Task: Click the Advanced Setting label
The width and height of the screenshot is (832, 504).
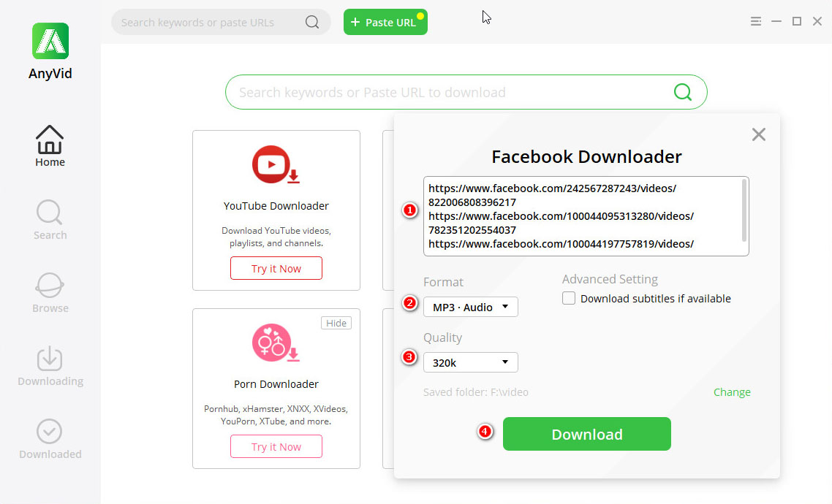Action: coord(610,279)
